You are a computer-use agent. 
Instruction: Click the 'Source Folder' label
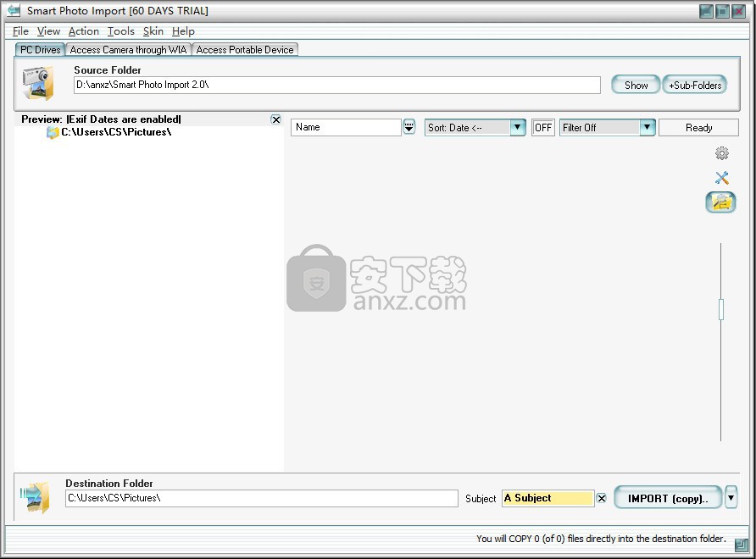coord(108,69)
